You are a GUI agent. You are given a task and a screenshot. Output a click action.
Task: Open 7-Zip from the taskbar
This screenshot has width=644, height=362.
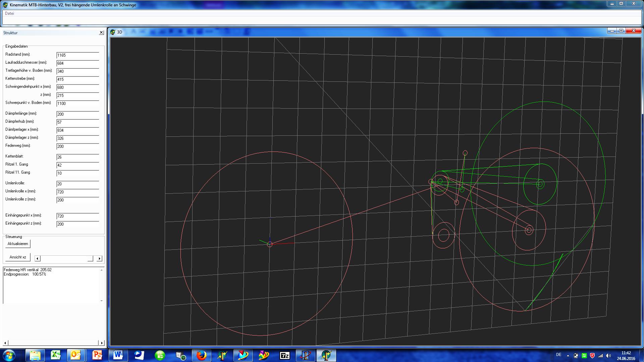[x=284, y=355]
